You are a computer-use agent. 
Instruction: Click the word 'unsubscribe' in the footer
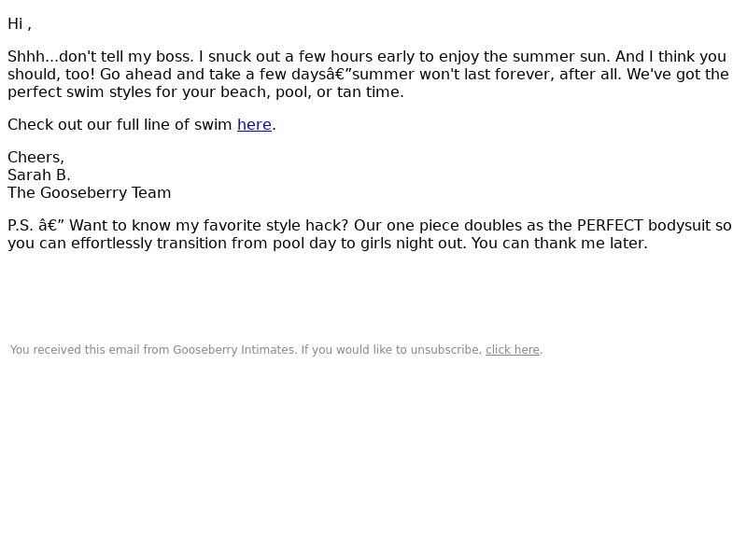coord(446,350)
